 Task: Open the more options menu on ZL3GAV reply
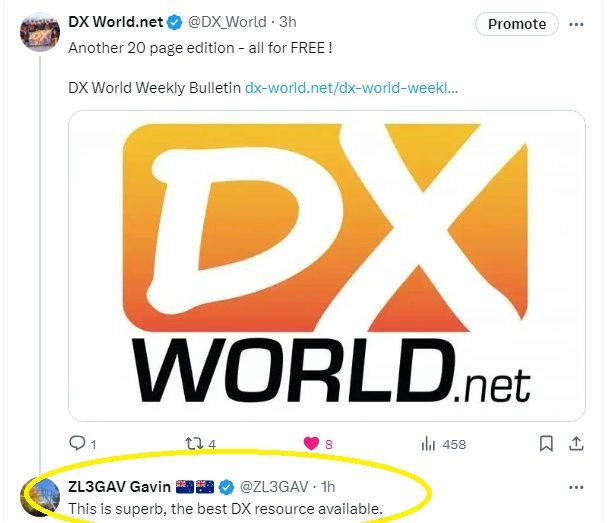[x=576, y=487]
